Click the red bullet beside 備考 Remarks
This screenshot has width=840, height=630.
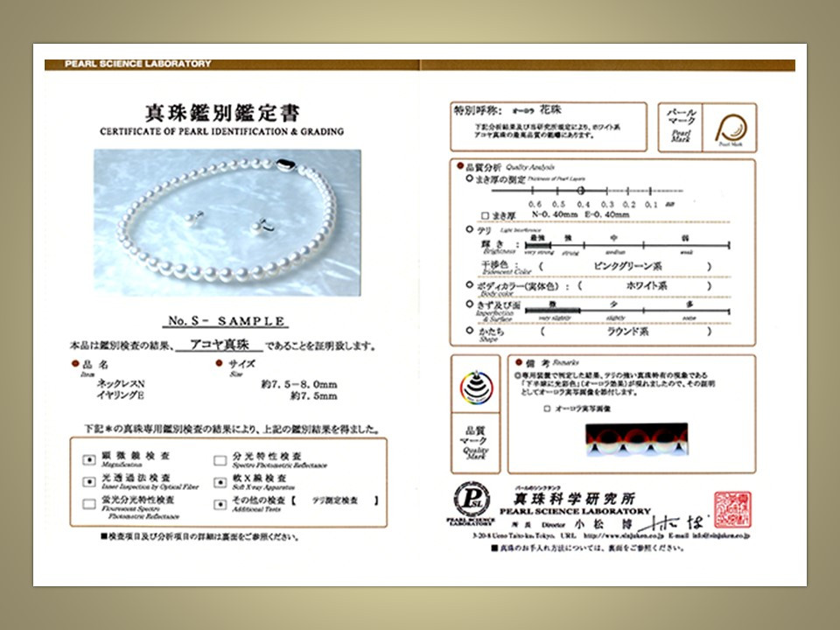point(519,362)
